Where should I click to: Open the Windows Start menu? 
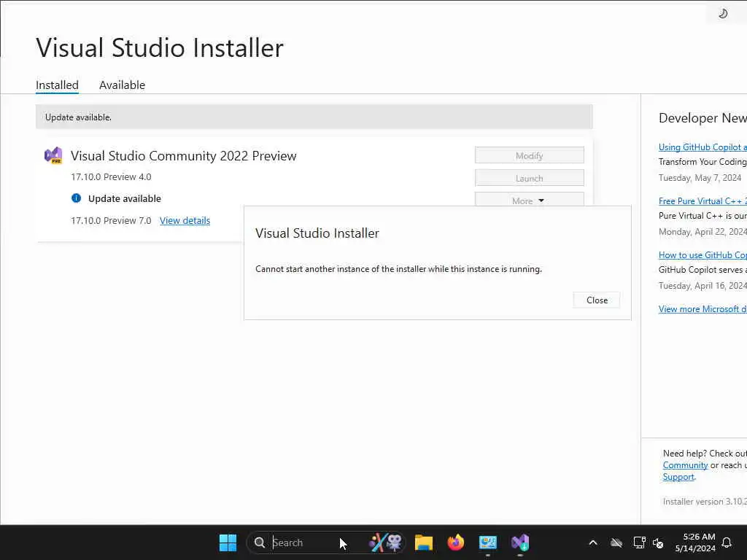[228, 542]
